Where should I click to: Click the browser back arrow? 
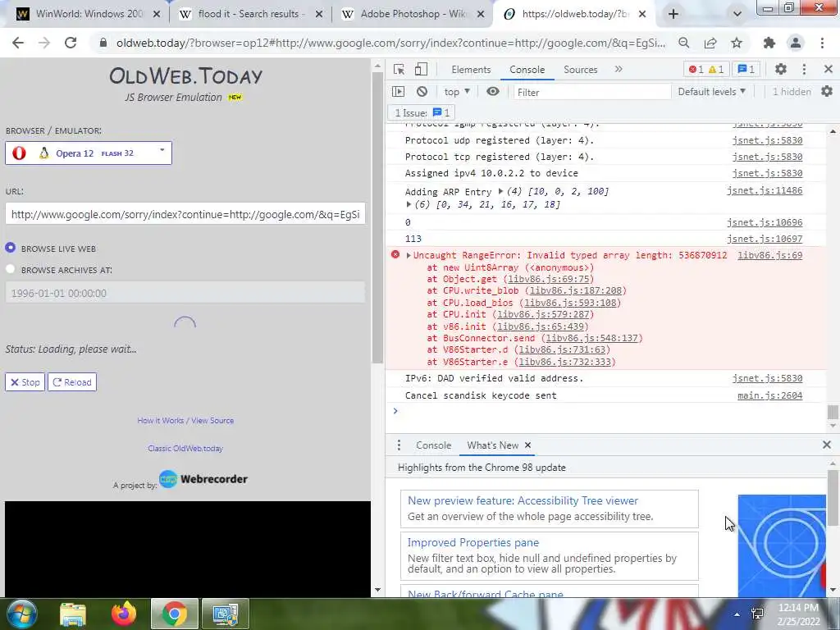point(18,43)
